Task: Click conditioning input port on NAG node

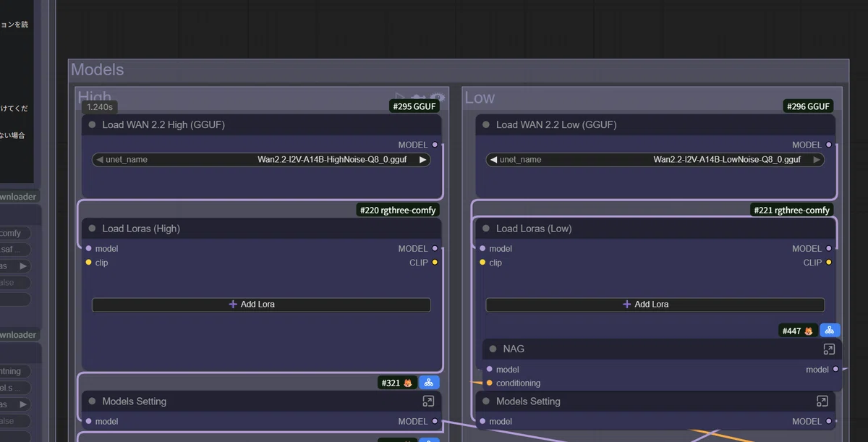Action: (490, 383)
